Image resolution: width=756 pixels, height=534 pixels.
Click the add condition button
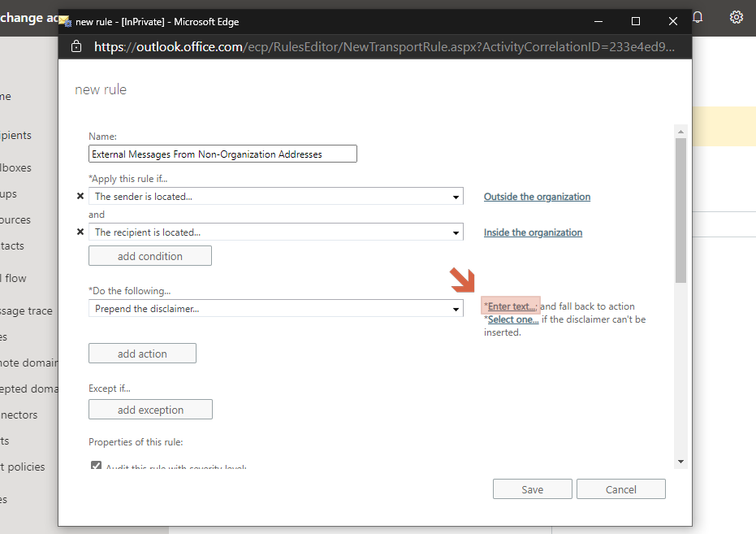(150, 256)
